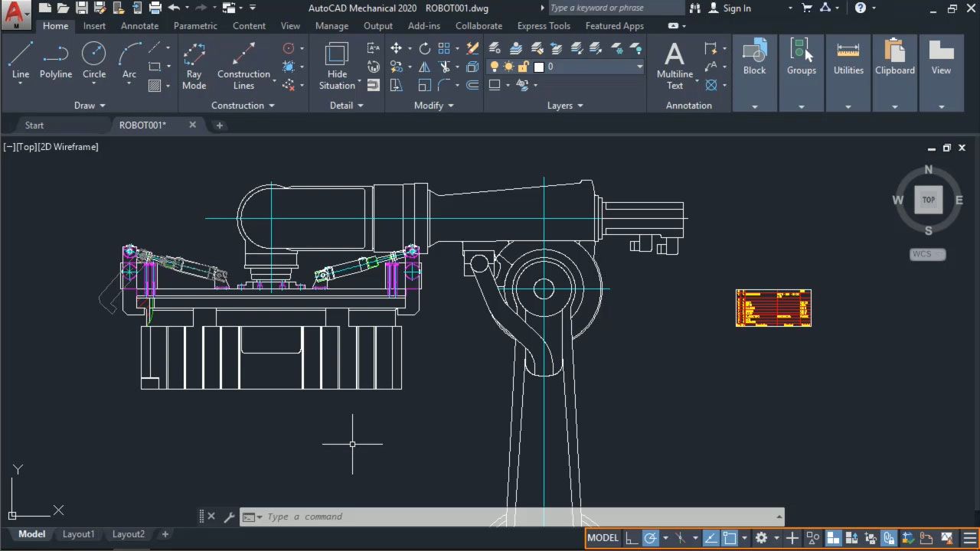This screenshot has height=551, width=980.
Task: Switch to the Start file tab
Action: click(x=34, y=126)
